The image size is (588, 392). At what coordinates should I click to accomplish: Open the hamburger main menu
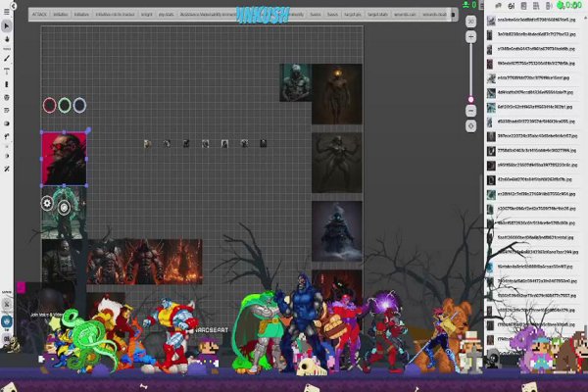click(x=7, y=12)
